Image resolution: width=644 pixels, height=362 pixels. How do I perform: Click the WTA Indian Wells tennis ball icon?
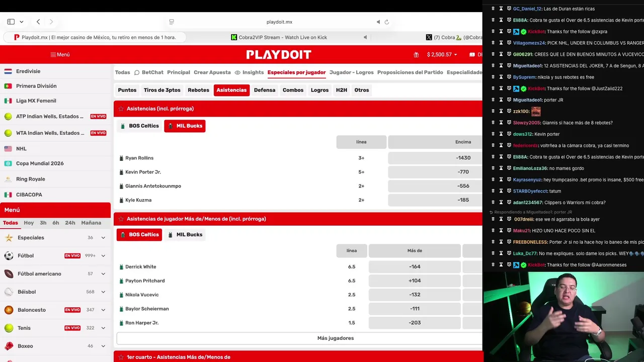[8, 133]
